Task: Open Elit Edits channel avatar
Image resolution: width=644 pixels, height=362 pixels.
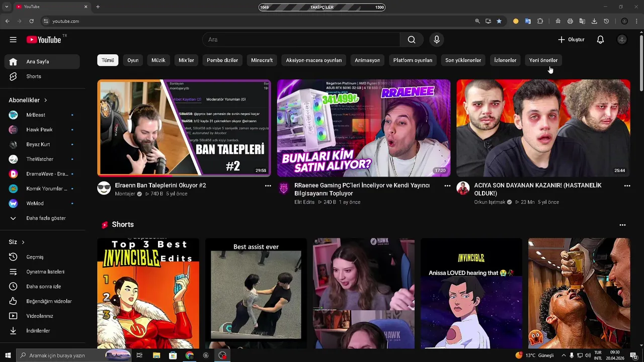Action: pyautogui.click(x=284, y=189)
